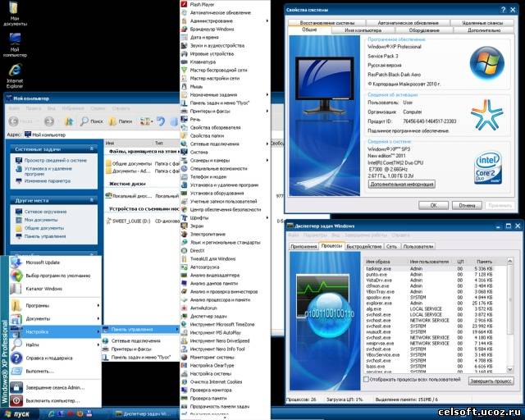Toggle Отображать процессы всех пользователей checkbox
This screenshot has height=420, width=525.
tap(366, 380)
